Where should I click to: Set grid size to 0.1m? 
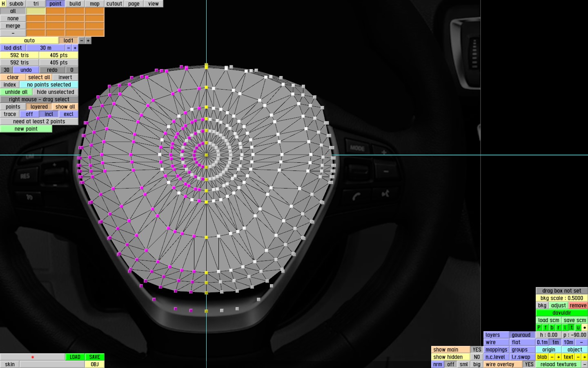coord(542,342)
